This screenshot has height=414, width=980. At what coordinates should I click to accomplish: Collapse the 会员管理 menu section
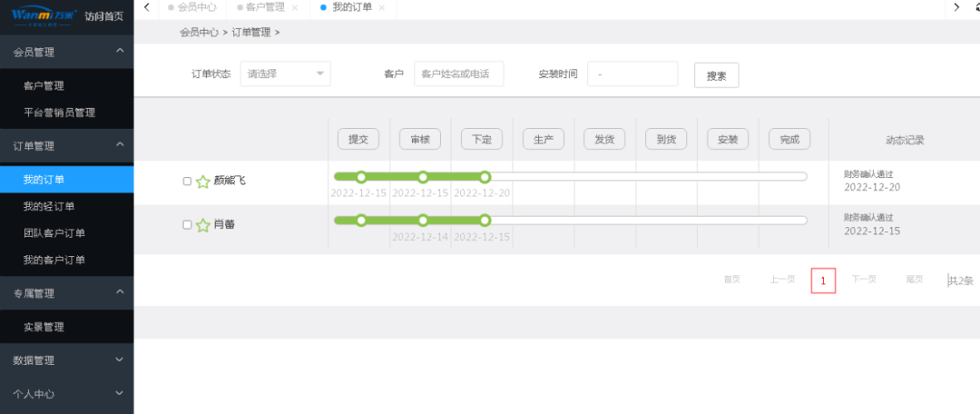120,51
